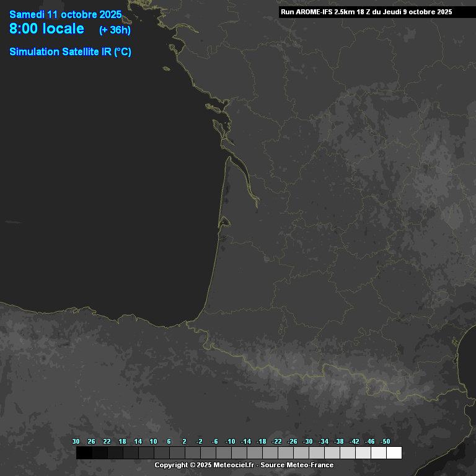Click the white -50 swatch in legend
The width and height of the screenshot is (476, 476).
click(x=394, y=453)
